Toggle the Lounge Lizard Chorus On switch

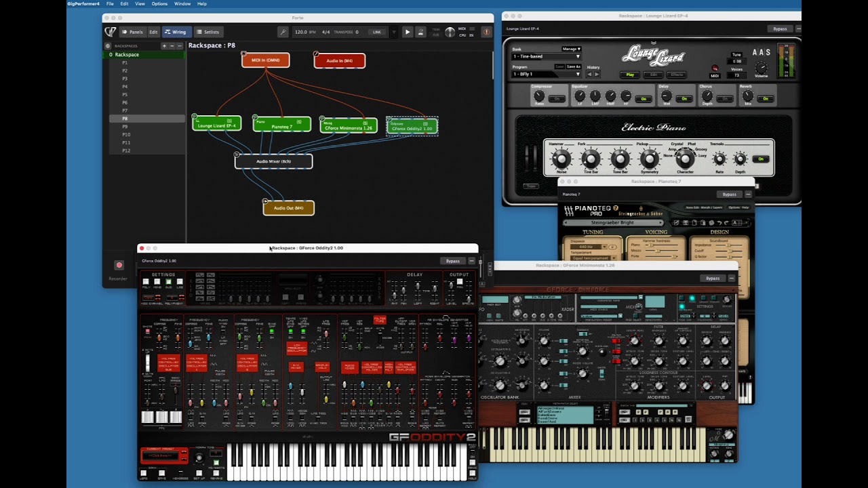pos(725,99)
